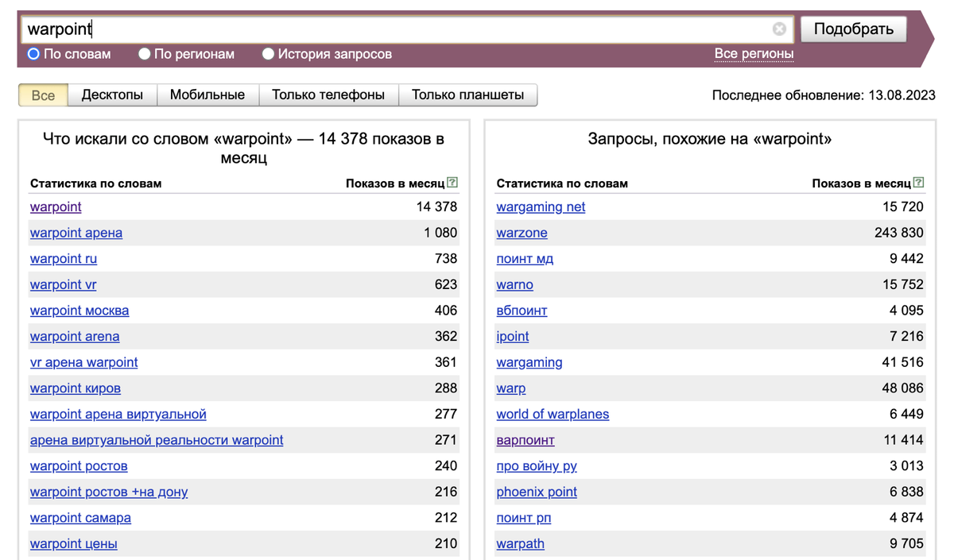Open help icon in left table header
This screenshot has width=954, height=560.
[452, 183]
